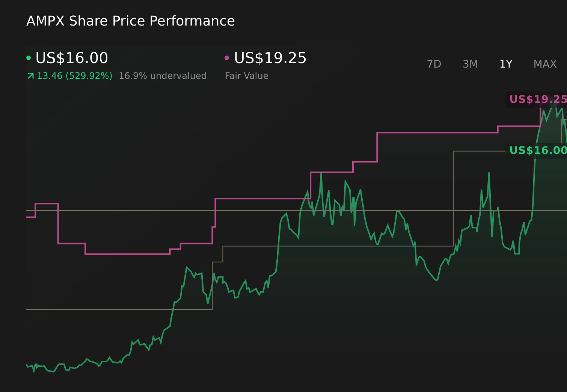Viewport: 567px width, 392px height.
Task: Toggle the share price series via its legend dot
Action: (29, 57)
